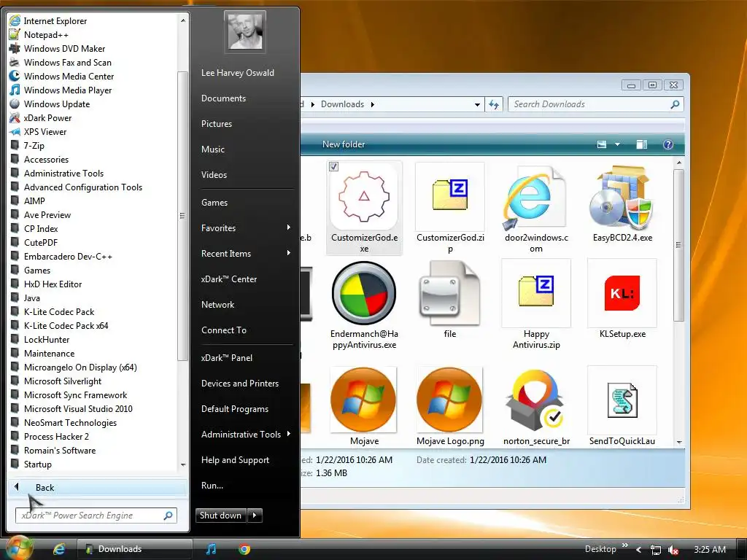Click the Desktop toolbar label on taskbar
Viewport: 747px width, 560px height.
[x=600, y=549]
